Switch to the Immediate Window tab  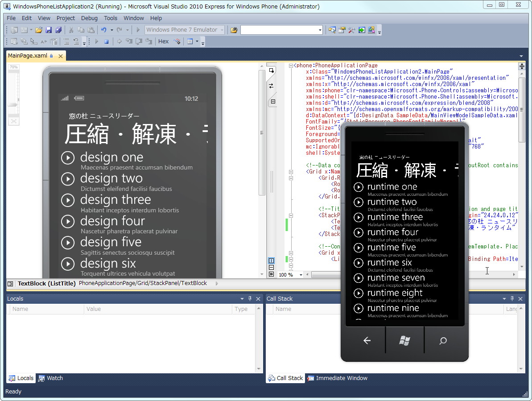pos(338,378)
